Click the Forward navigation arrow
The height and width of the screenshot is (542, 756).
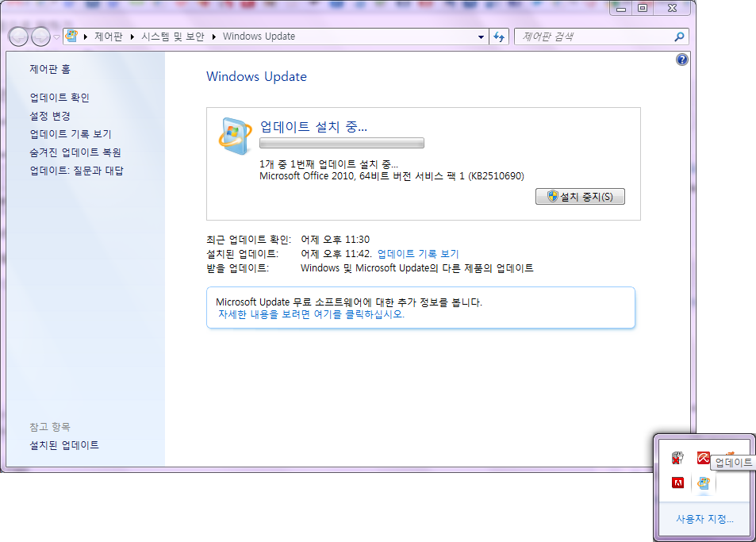(x=40, y=37)
